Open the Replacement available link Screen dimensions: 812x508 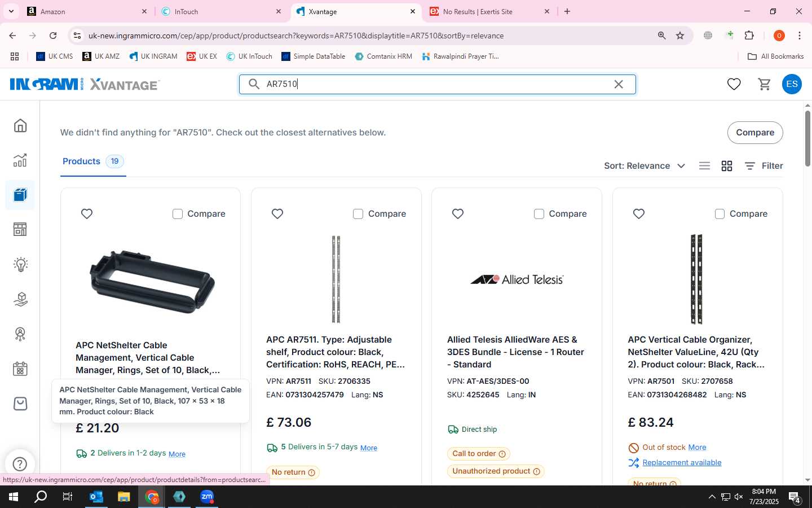click(682, 462)
